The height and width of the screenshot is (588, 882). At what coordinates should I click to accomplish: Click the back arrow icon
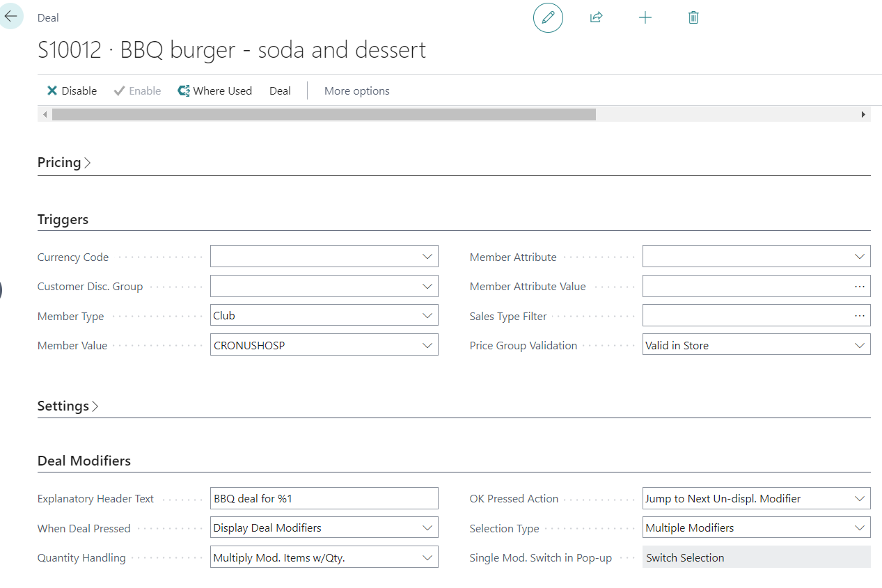tap(11, 15)
